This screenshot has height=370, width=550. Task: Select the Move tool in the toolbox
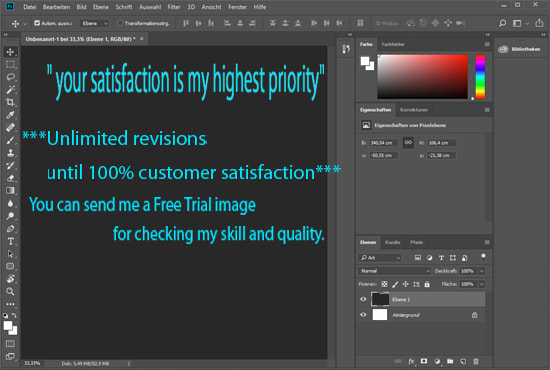coord(10,52)
